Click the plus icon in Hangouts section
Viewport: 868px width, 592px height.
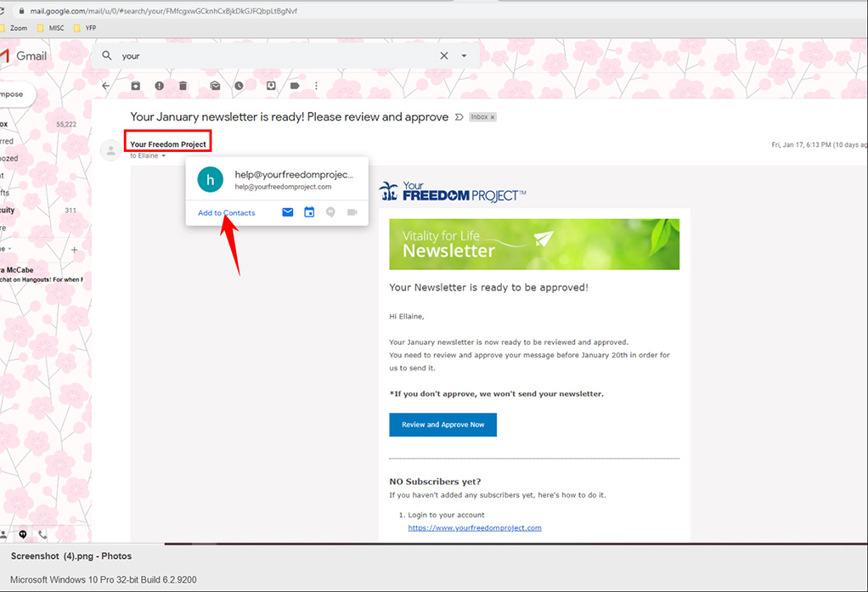click(x=74, y=250)
